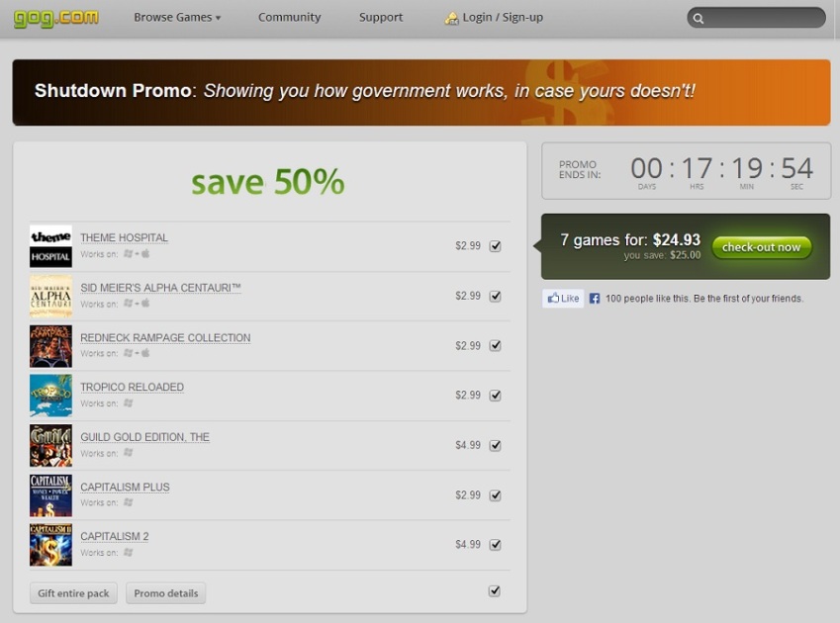Open the Promo details button
Image resolution: width=840 pixels, height=623 pixels.
pyautogui.click(x=165, y=593)
